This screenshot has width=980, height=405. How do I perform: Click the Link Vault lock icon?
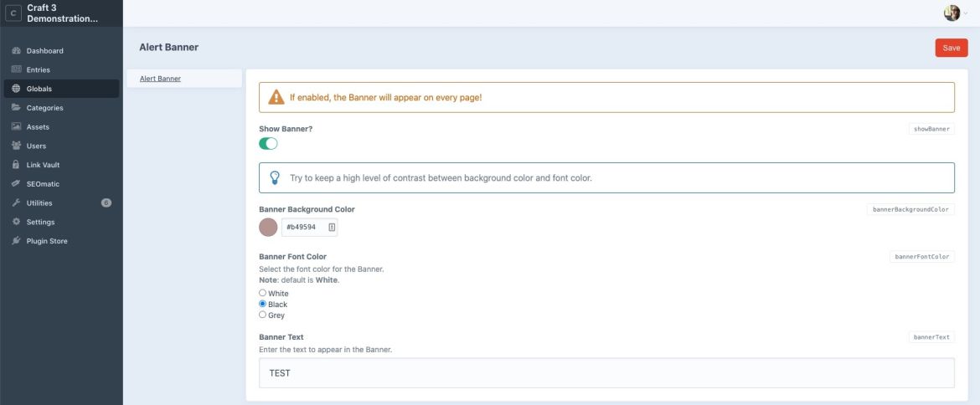pyautogui.click(x=16, y=165)
